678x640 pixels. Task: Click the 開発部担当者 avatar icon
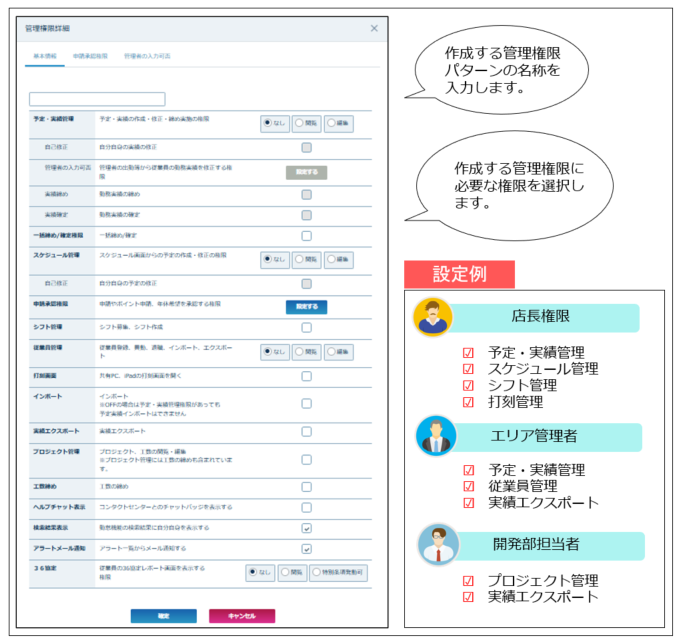coord(438,545)
